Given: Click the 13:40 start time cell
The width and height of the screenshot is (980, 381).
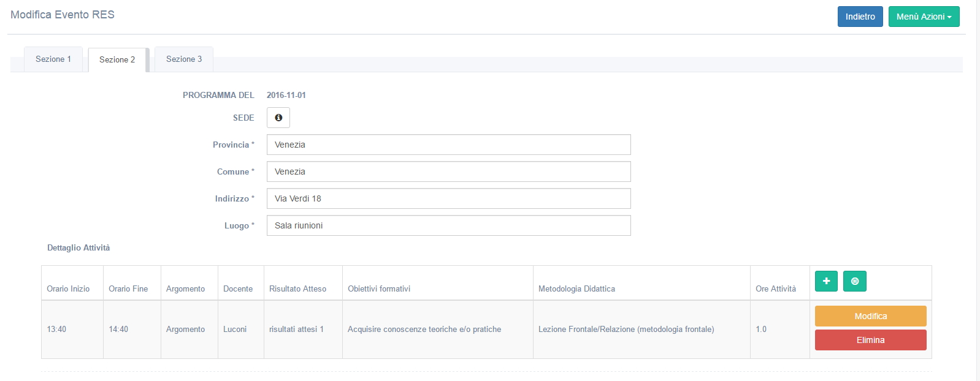Looking at the screenshot, I should click(x=56, y=330).
